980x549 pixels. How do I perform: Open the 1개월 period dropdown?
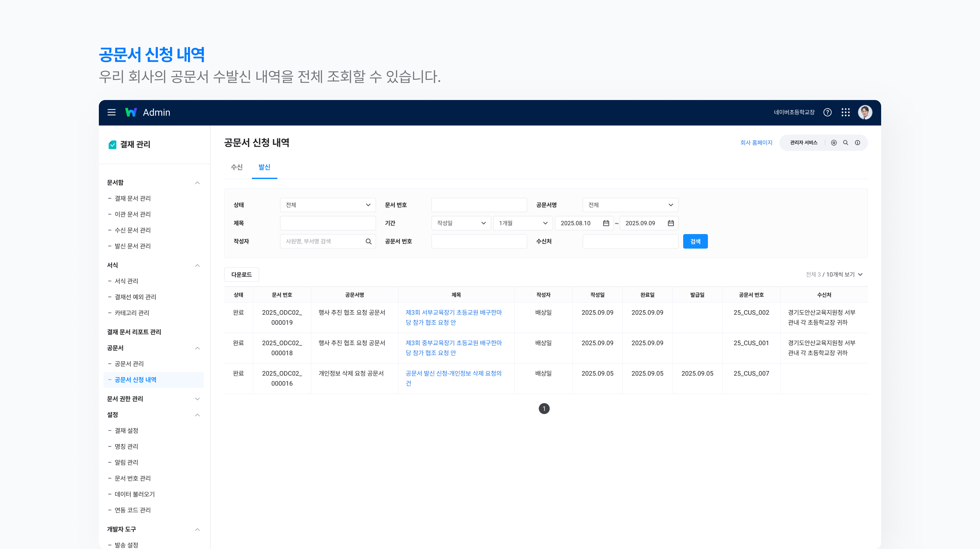coord(523,223)
